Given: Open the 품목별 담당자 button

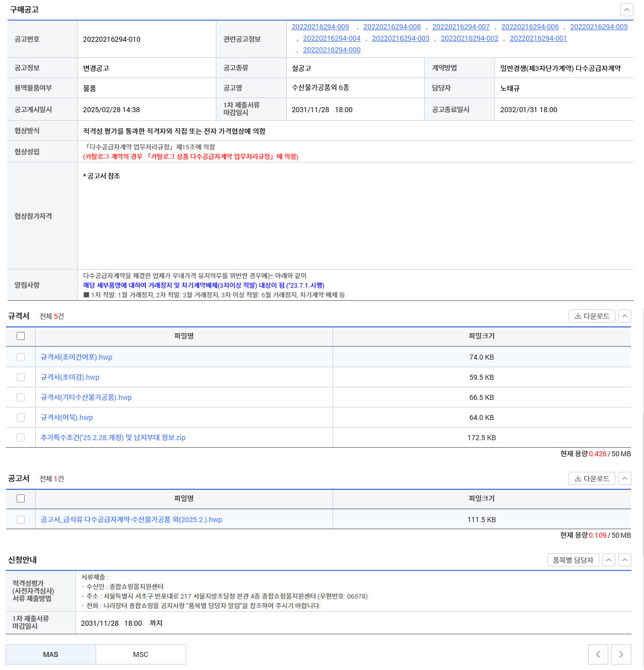Looking at the screenshot, I should (x=573, y=560).
